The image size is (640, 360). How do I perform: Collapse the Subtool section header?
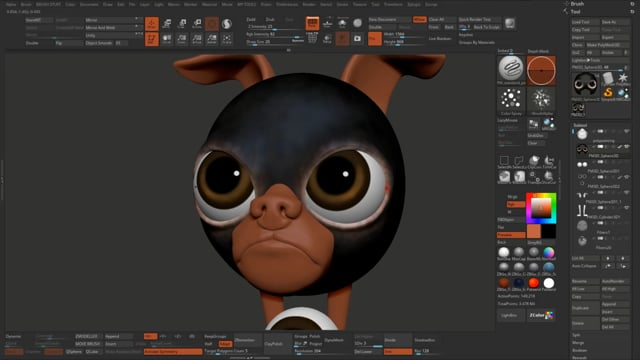[x=580, y=125]
